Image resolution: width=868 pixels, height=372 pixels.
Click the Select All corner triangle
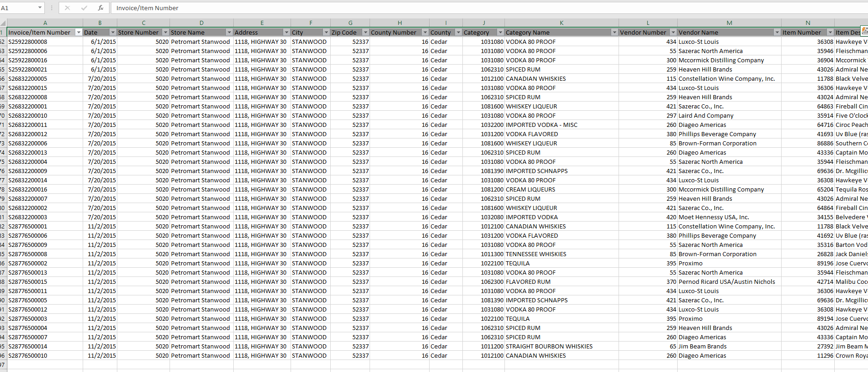(x=3, y=23)
